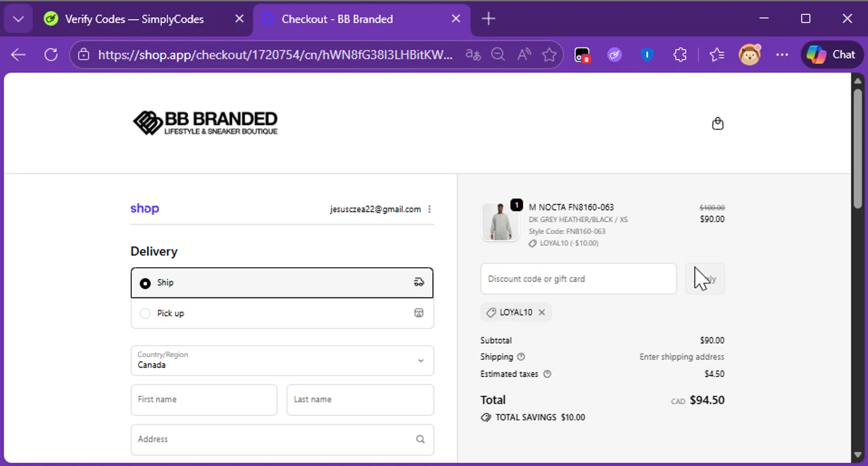
Task: Click the scrollbar down arrow
Action: click(x=858, y=456)
